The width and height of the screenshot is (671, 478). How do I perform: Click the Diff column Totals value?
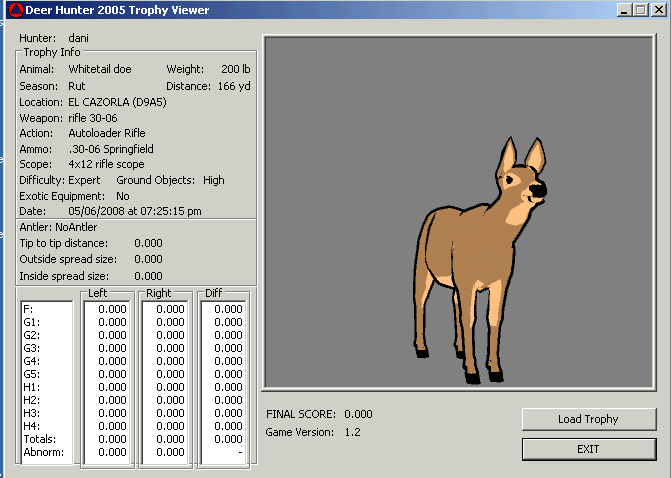(x=228, y=439)
